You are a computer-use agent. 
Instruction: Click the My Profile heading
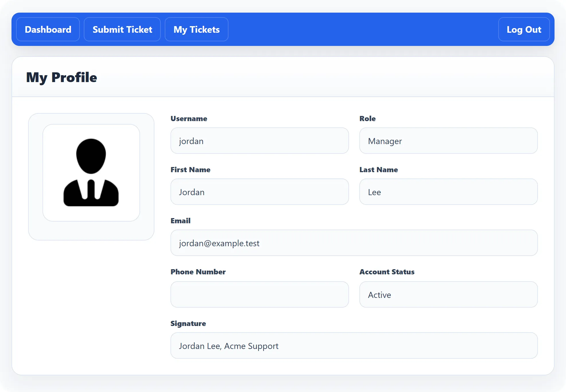[61, 77]
